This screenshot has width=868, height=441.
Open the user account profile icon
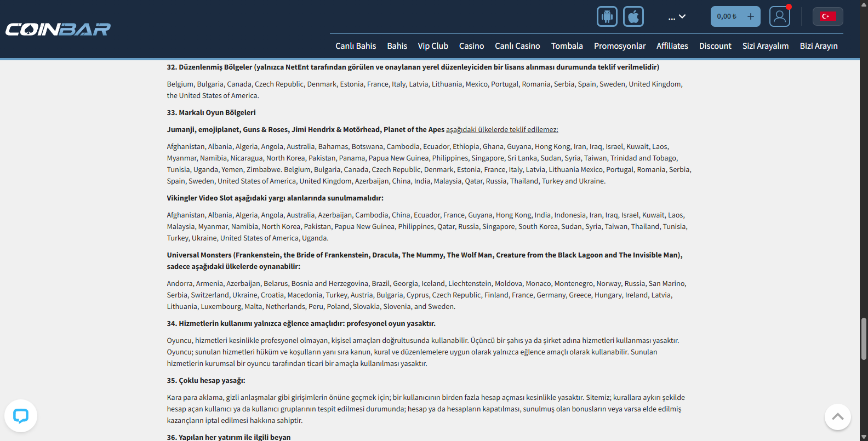click(779, 16)
